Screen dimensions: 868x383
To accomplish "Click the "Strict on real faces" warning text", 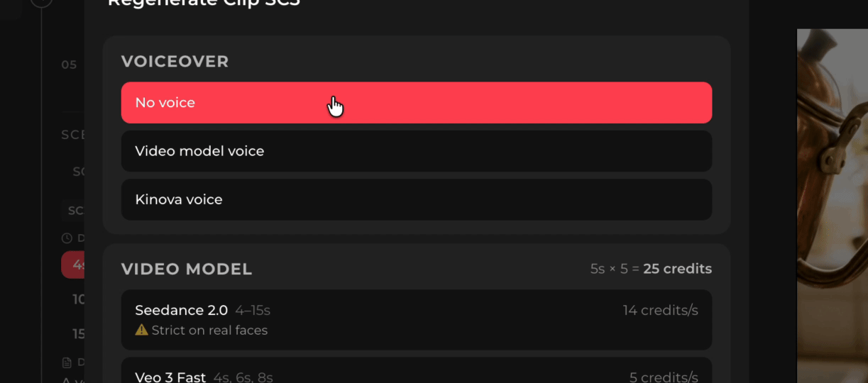I will click(x=209, y=330).
